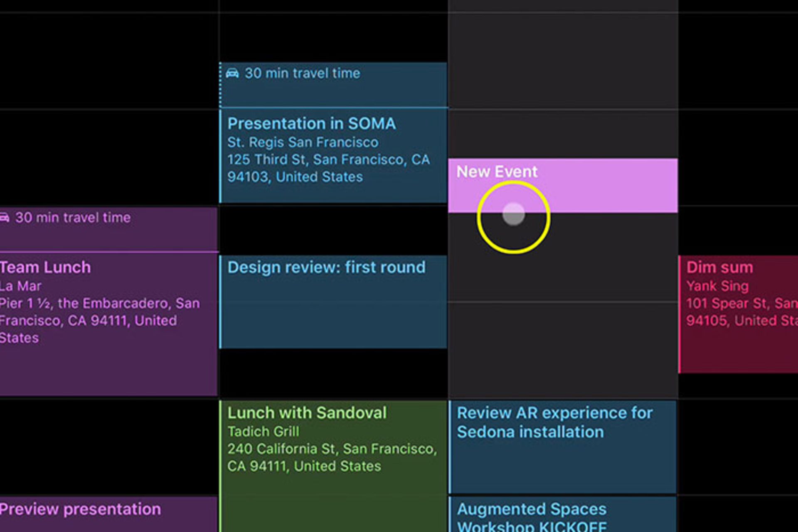798x532 pixels.
Task: Select Augmented Spaces Workshop KICKOFF event
Action: click(x=563, y=515)
